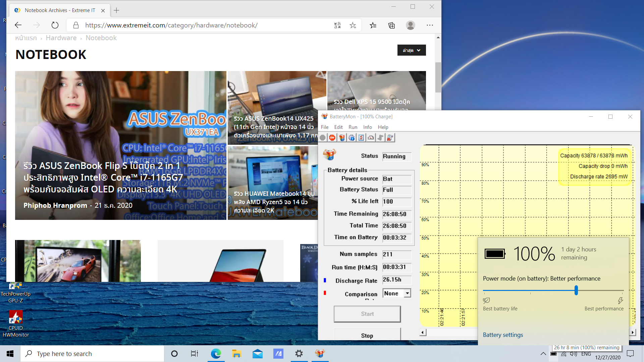Open File Explorer from the taskbar
The image size is (644, 362).
pos(237,354)
